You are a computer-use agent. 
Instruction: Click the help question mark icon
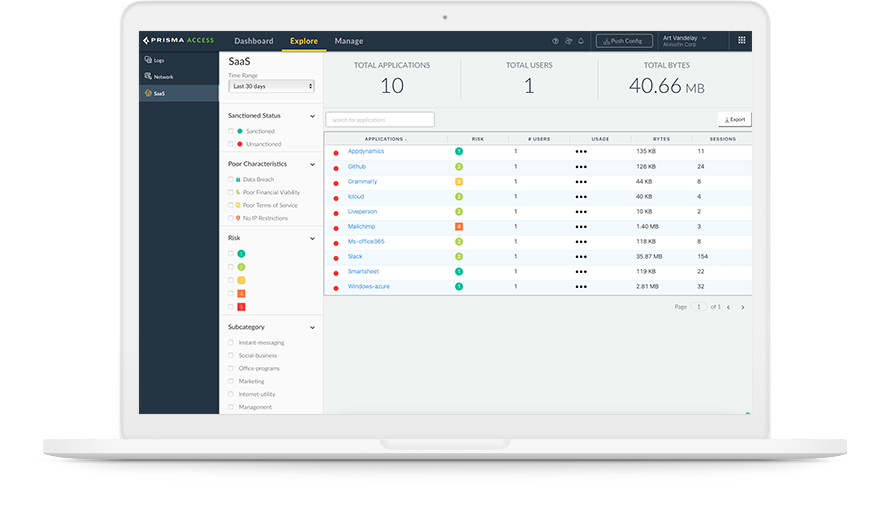click(556, 41)
